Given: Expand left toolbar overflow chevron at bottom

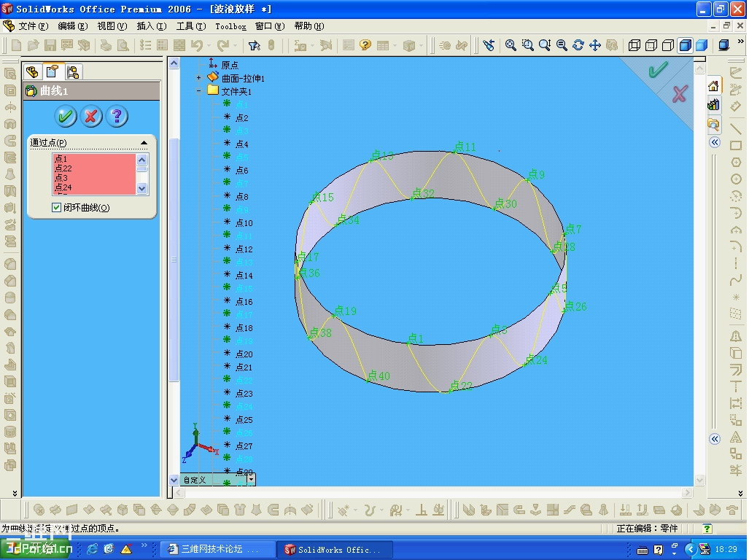Looking at the screenshot, I should pyautogui.click(x=15, y=493).
